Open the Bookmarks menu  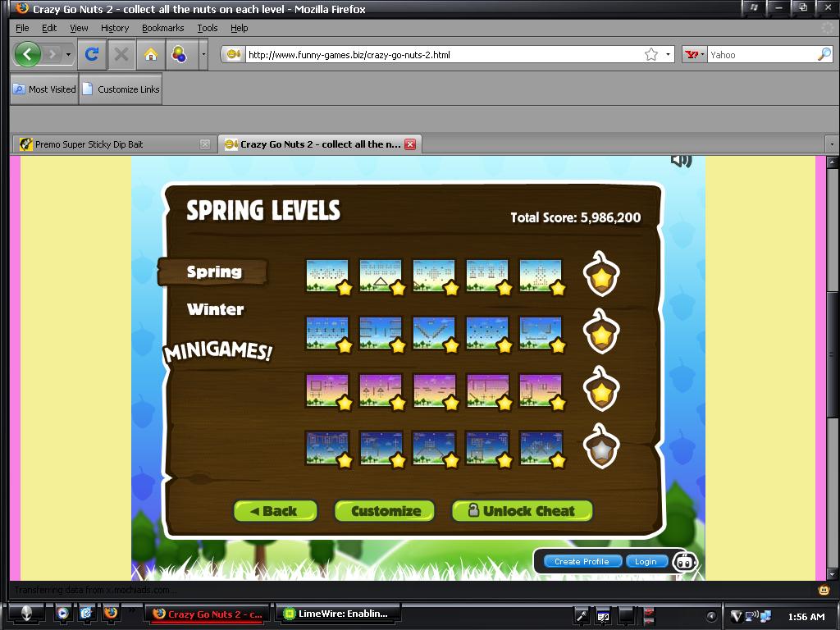tap(163, 28)
